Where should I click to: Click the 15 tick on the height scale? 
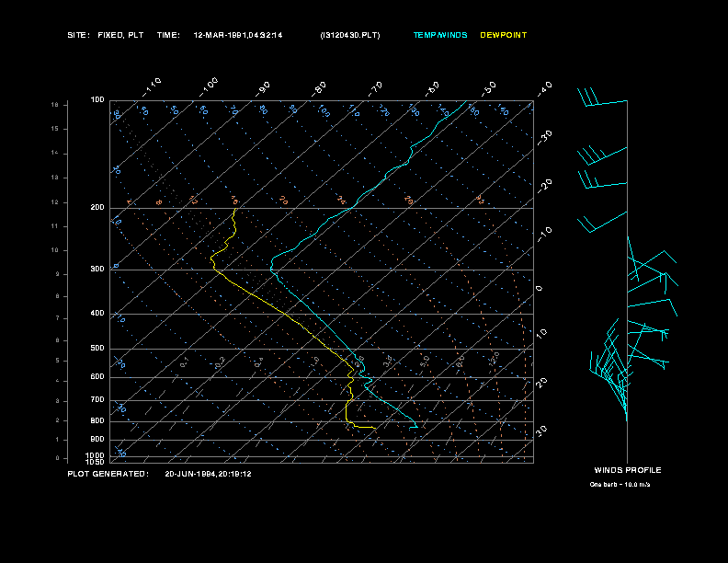(55, 129)
